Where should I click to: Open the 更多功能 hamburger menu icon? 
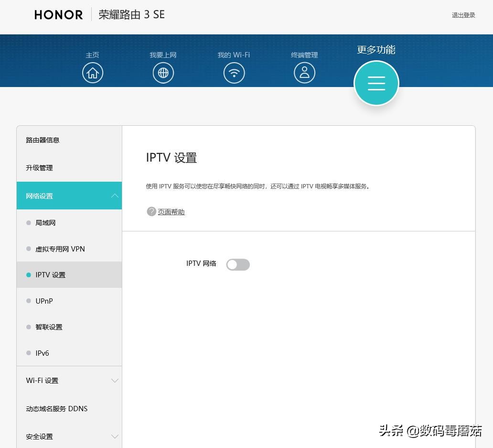[x=376, y=83]
